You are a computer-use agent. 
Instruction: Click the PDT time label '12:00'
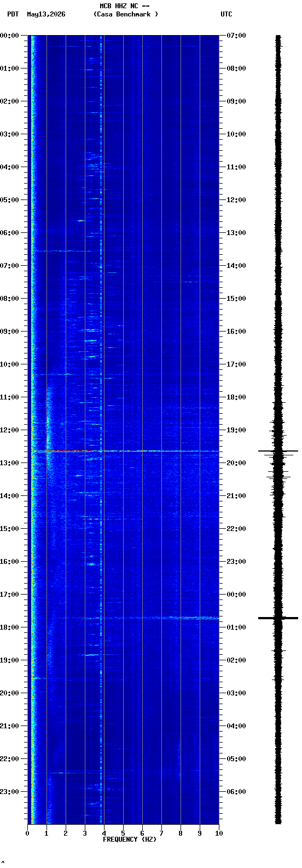tap(9, 430)
